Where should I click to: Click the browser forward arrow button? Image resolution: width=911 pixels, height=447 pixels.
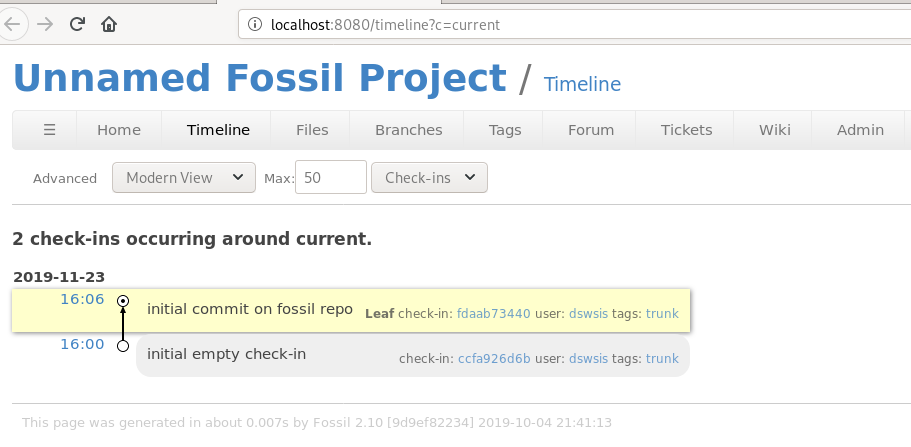pos(44,24)
